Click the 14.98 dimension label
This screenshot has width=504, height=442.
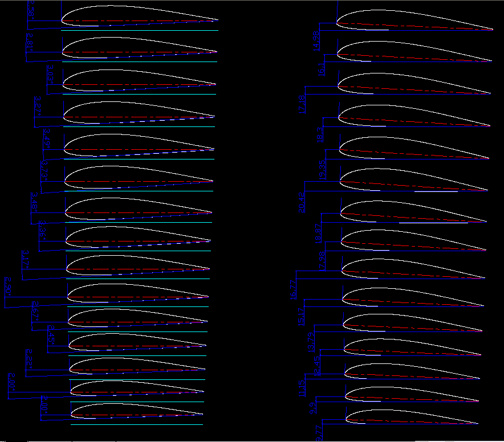(316, 41)
